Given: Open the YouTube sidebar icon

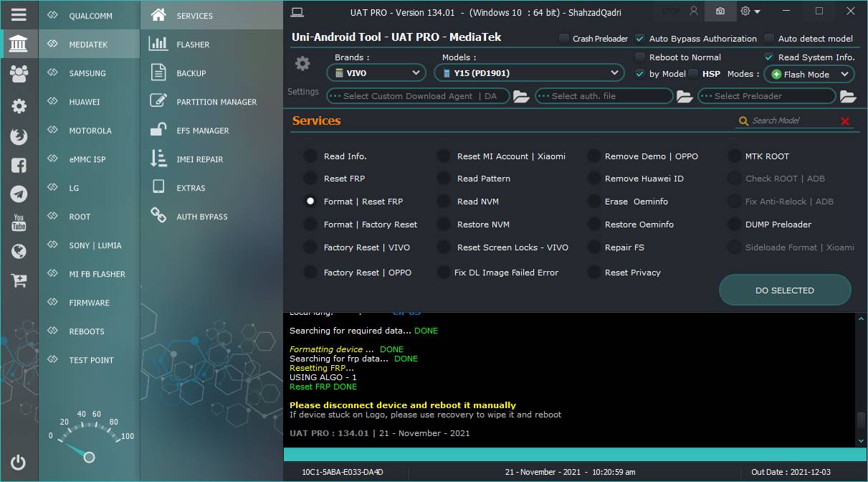Looking at the screenshot, I should (19, 222).
